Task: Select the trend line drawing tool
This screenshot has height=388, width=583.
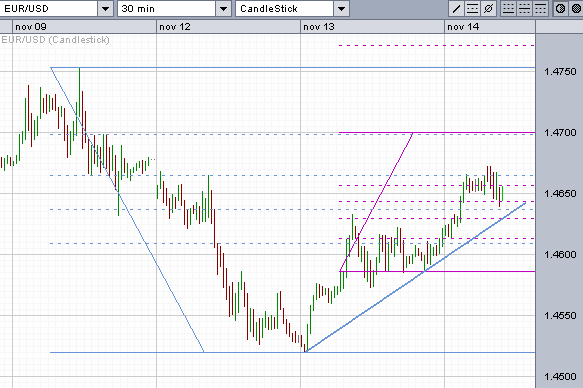Action: (x=456, y=9)
